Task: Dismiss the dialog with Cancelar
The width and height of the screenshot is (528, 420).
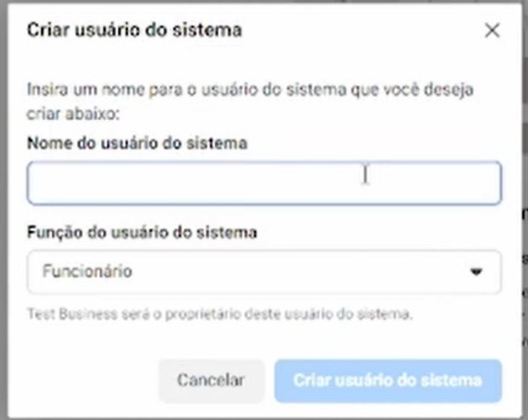Action: (211, 381)
